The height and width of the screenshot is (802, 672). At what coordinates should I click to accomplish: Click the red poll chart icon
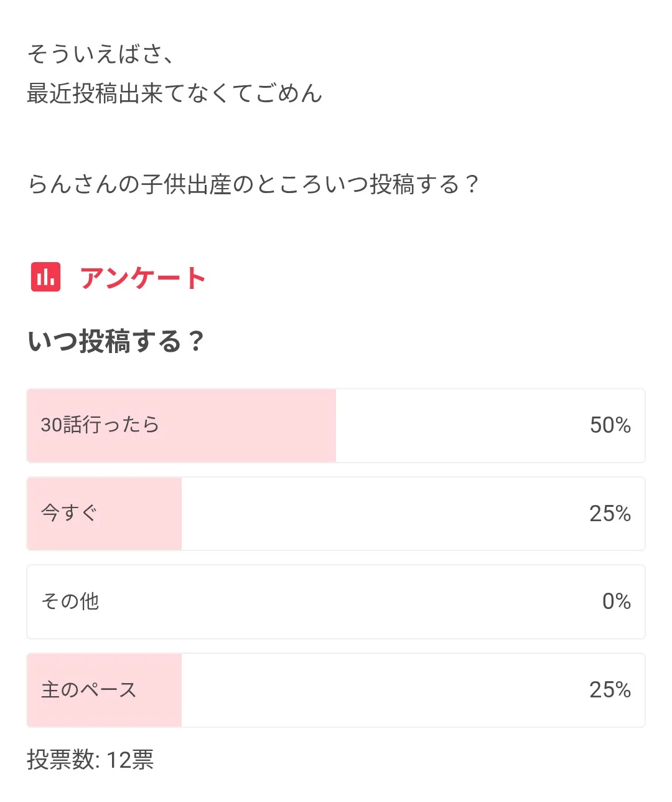(45, 277)
